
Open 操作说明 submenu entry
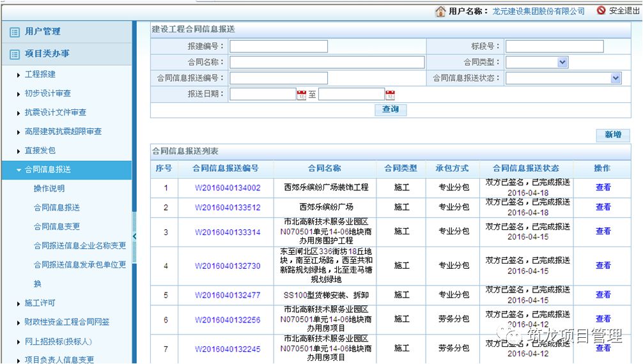pos(49,188)
